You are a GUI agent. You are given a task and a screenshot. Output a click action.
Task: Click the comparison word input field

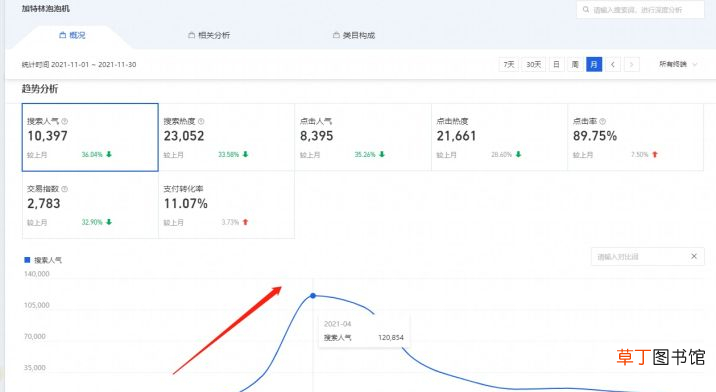pyautogui.click(x=648, y=257)
